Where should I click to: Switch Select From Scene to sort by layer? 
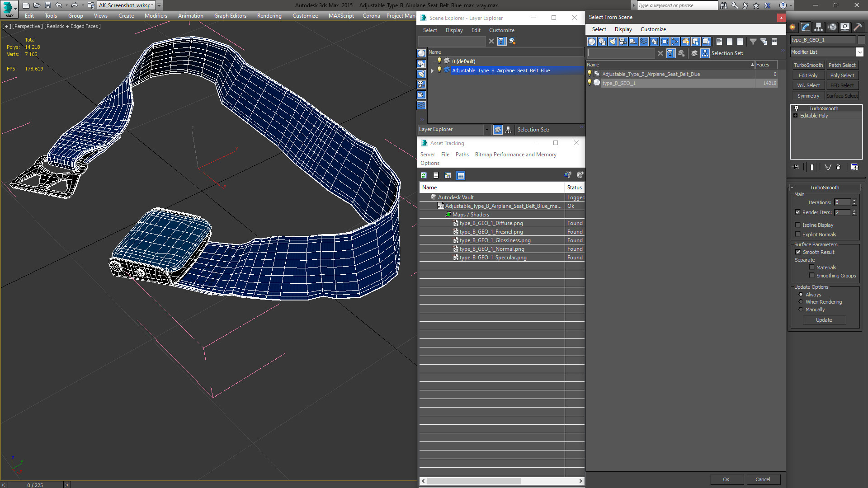pyautogui.click(x=694, y=53)
